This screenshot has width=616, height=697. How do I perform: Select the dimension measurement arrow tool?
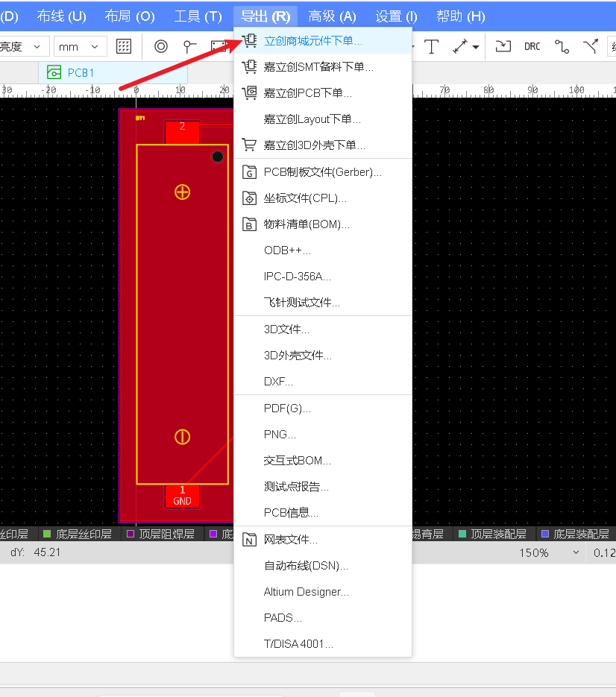click(461, 46)
